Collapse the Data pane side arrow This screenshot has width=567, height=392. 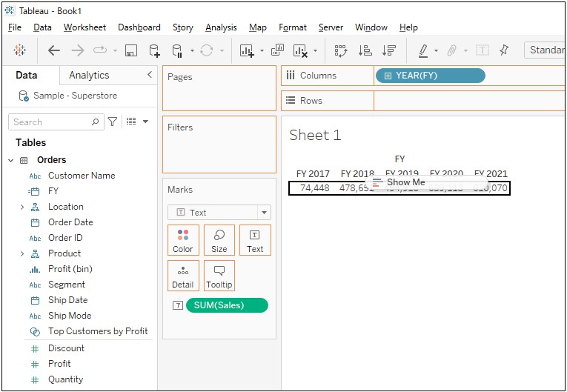point(150,75)
